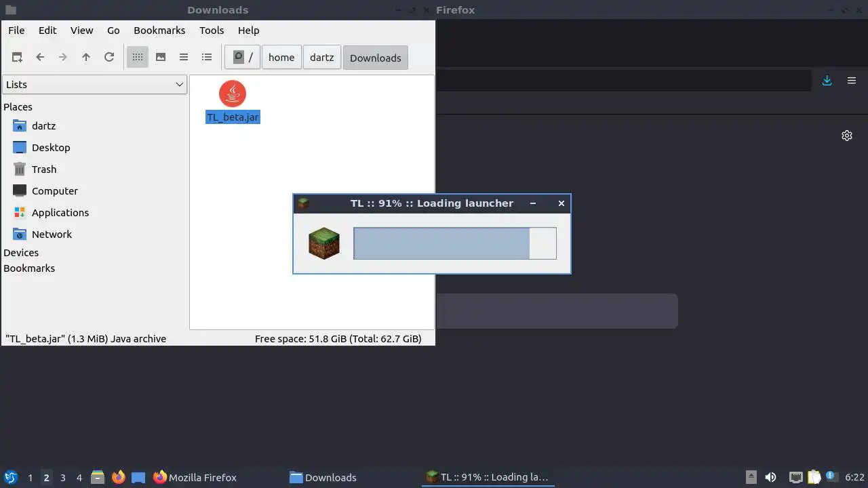Image resolution: width=868 pixels, height=488 pixels.
Task: Click the free space status bar text
Action: coord(338,339)
